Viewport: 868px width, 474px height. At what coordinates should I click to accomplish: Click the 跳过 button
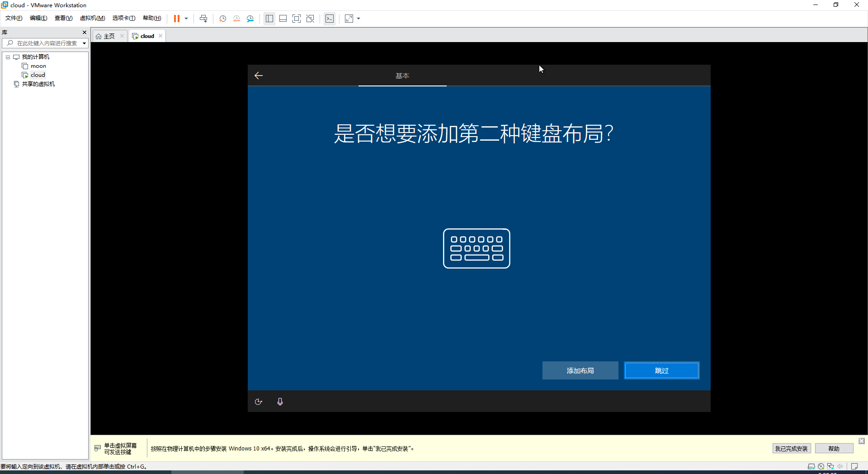tap(662, 370)
